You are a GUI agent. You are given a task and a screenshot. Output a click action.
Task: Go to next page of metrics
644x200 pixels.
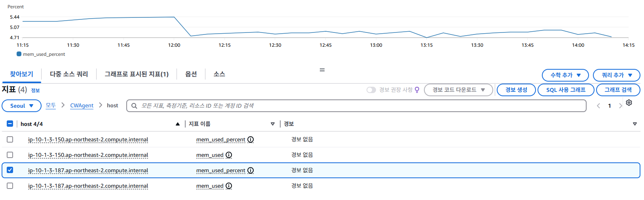point(620,106)
